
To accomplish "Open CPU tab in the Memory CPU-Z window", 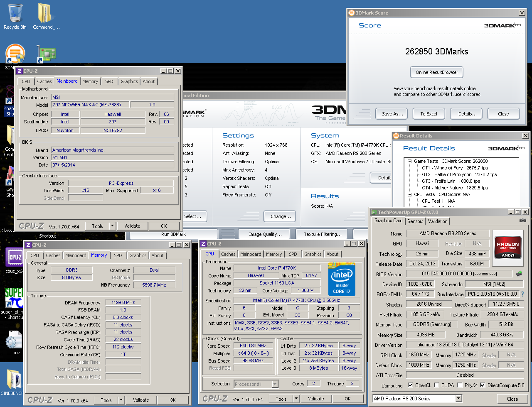I will pos(35,255).
